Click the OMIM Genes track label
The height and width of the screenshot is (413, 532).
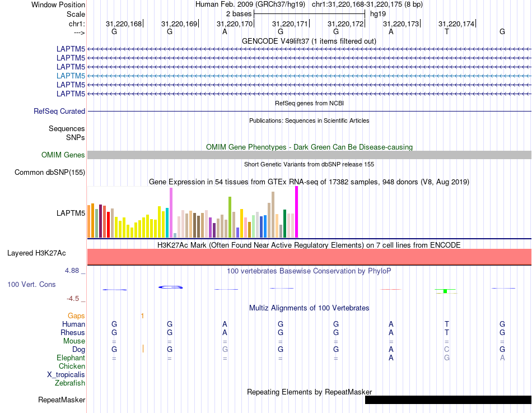63,155
